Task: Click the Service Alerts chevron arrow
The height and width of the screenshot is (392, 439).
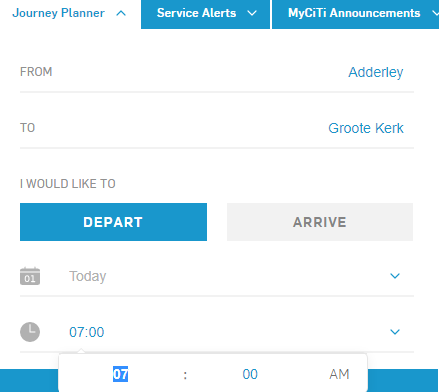Action: [x=252, y=13]
